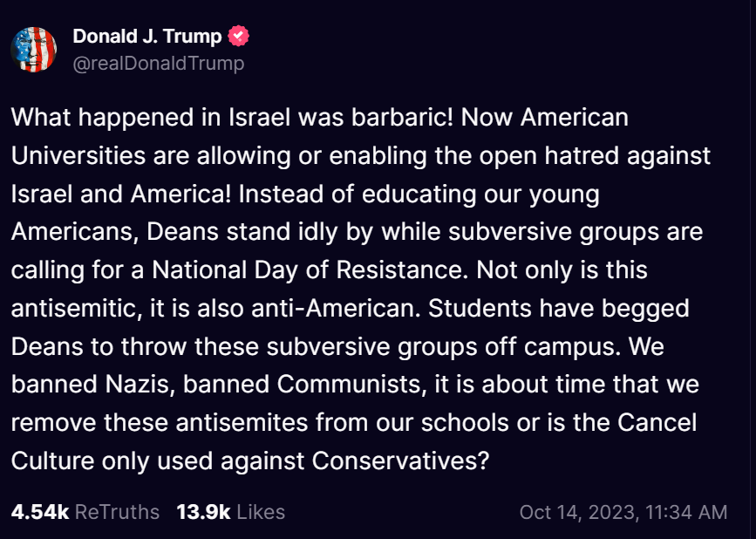The image size is (756, 539).
Task: Open Donald J. Trump display name link
Action: point(147,36)
